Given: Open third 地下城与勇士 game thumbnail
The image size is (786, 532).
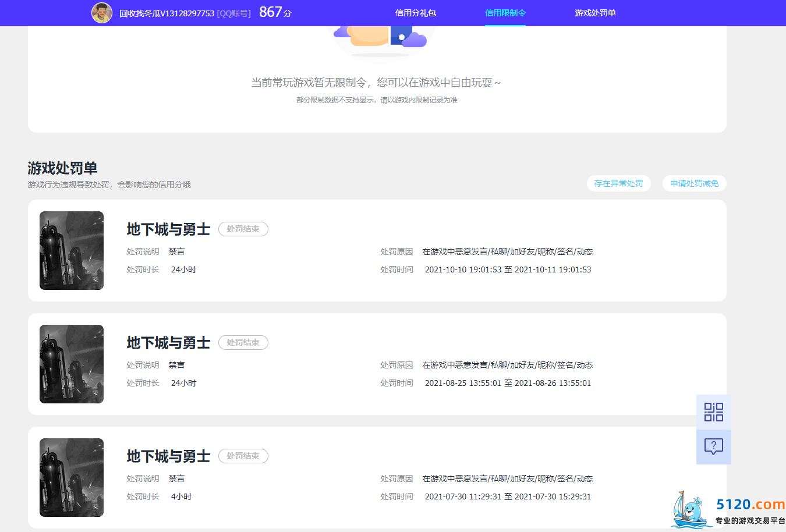Looking at the screenshot, I should [72, 477].
